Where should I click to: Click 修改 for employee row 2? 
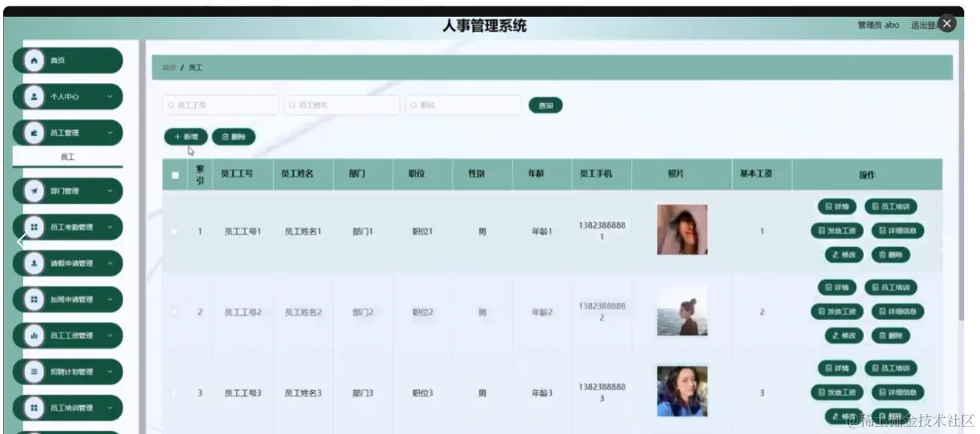click(x=844, y=336)
